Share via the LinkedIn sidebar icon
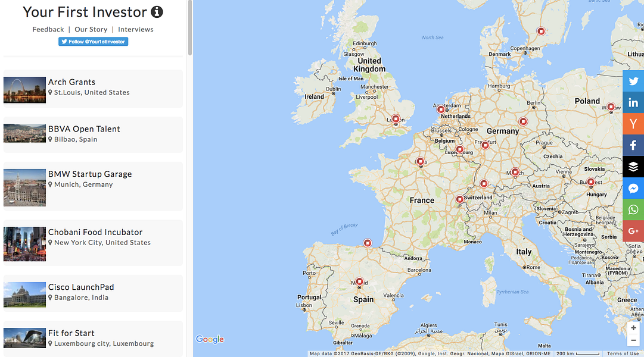The height and width of the screenshot is (357, 644). 633,102
